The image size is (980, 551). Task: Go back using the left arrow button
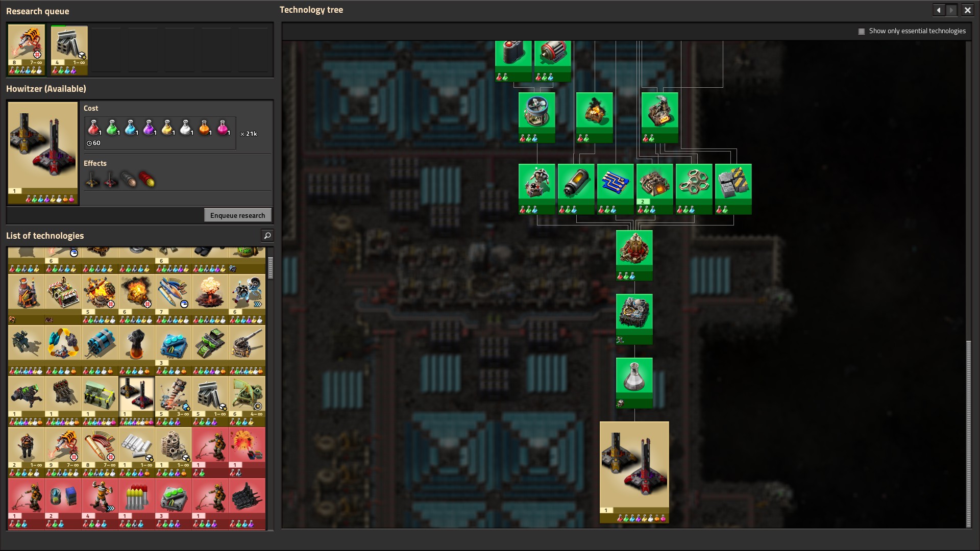[x=939, y=10]
